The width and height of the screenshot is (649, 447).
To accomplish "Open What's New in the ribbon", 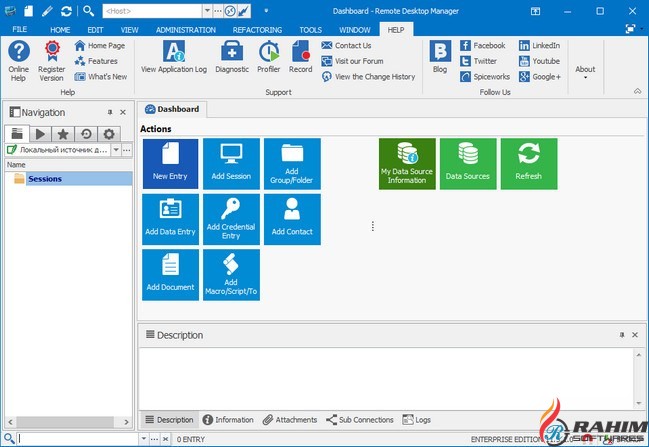I will [x=101, y=77].
